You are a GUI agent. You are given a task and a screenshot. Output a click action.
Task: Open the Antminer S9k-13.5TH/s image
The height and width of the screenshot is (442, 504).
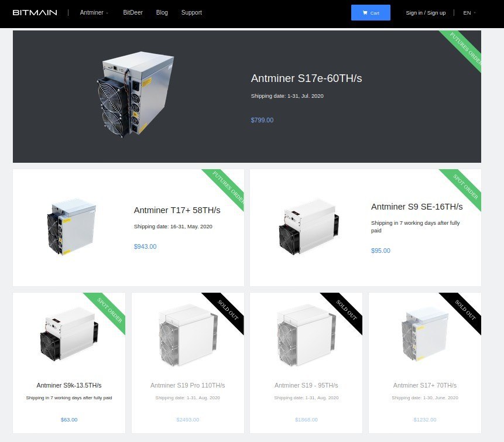[x=69, y=334]
